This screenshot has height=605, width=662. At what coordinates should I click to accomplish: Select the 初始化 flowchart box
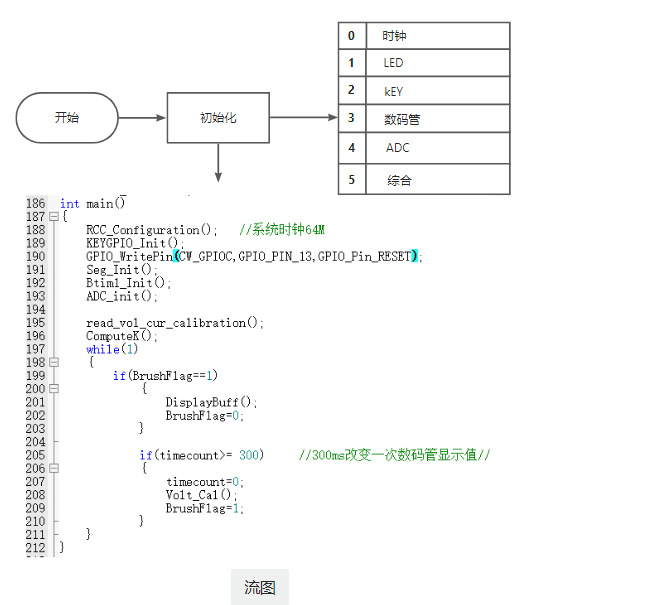(218, 118)
